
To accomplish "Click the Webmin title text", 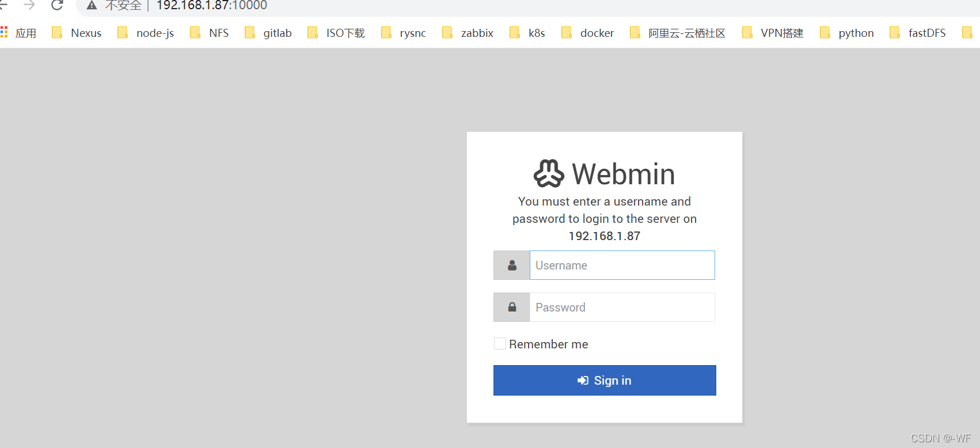I will tap(623, 174).
